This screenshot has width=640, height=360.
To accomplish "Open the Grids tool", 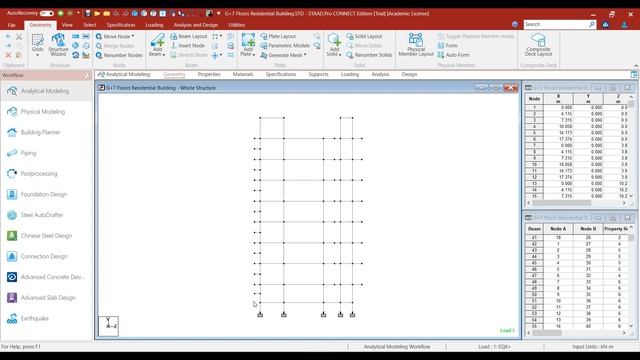I will click(x=38, y=45).
